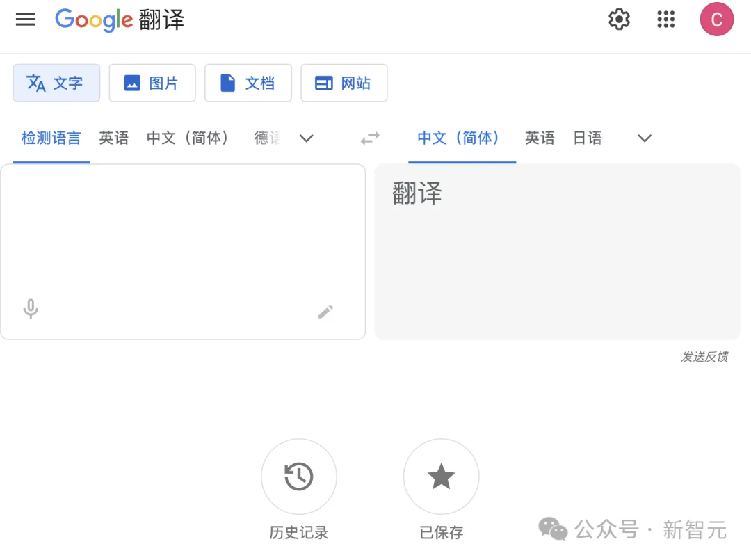Open Google Translate settings gear
Image resolution: width=751 pixels, height=560 pixels.
(x=618, y=19)
